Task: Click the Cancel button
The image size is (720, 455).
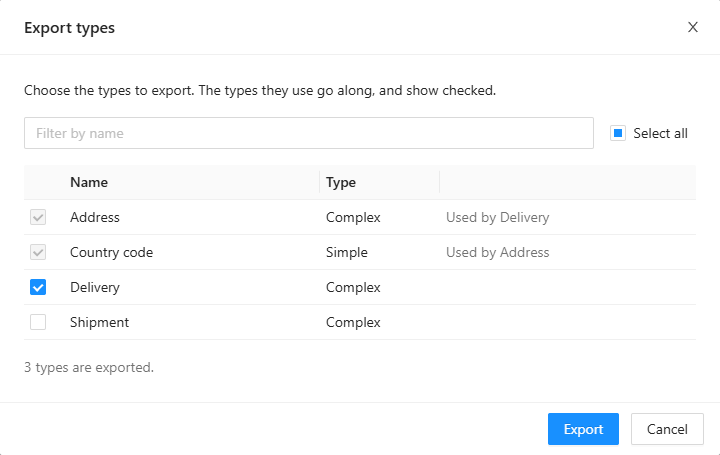Action: coord(667,429)
